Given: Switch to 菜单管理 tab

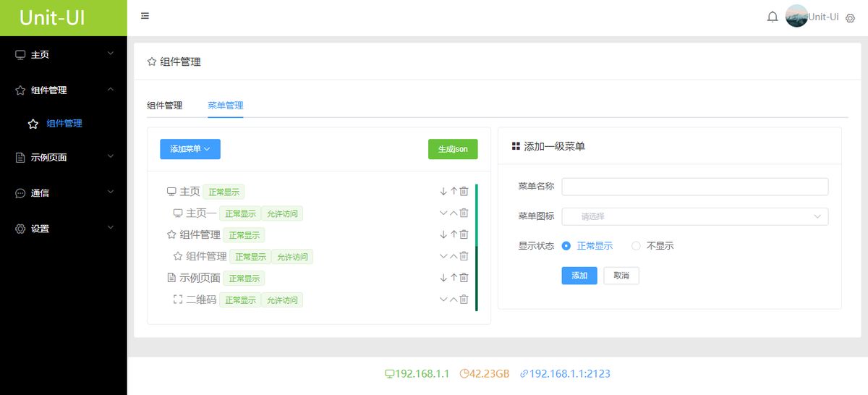Looking at the screenshot, I should (x=225, y=106).
